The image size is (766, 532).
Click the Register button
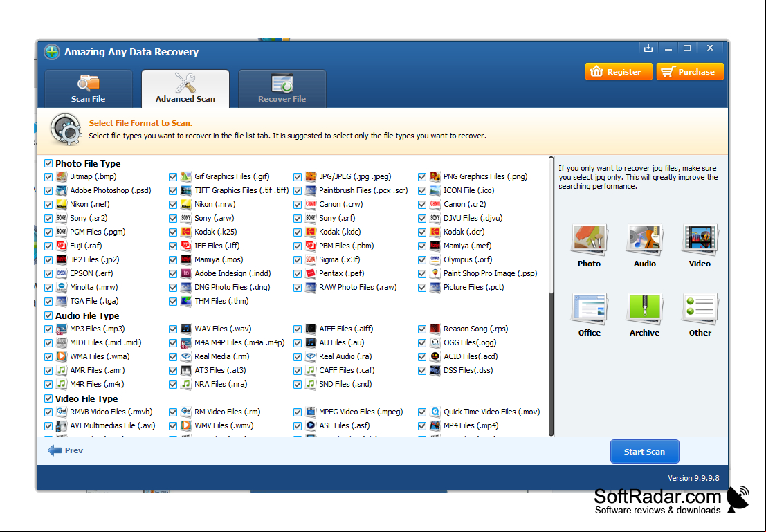[619, 72]
